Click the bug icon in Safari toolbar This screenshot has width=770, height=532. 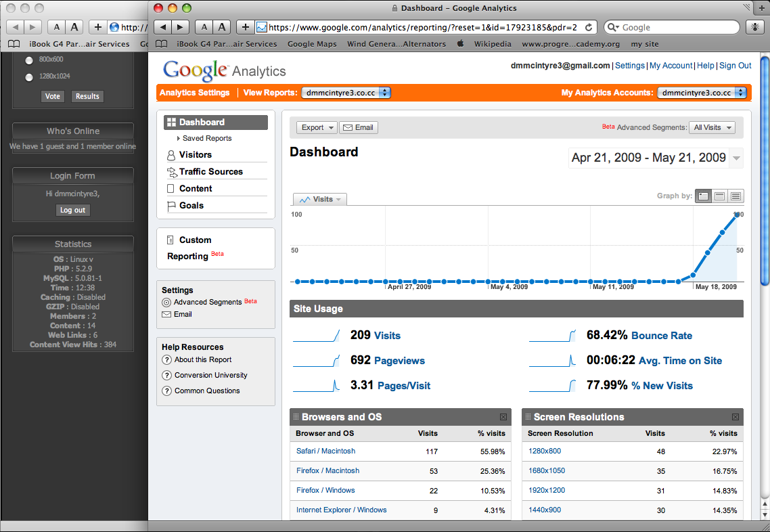(x=755, y=27)
